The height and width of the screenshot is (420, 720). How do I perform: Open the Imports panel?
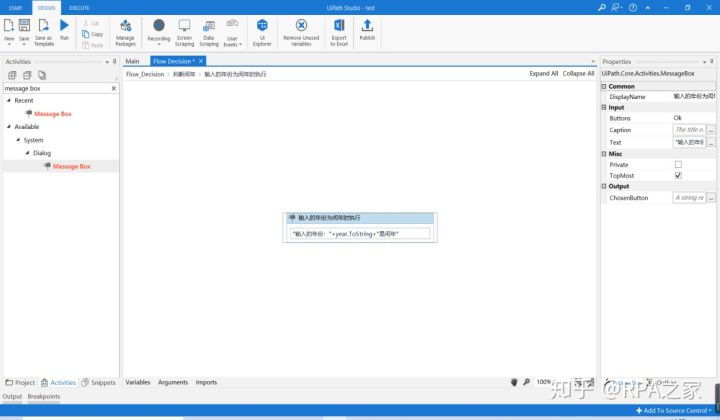pos(206,382)
